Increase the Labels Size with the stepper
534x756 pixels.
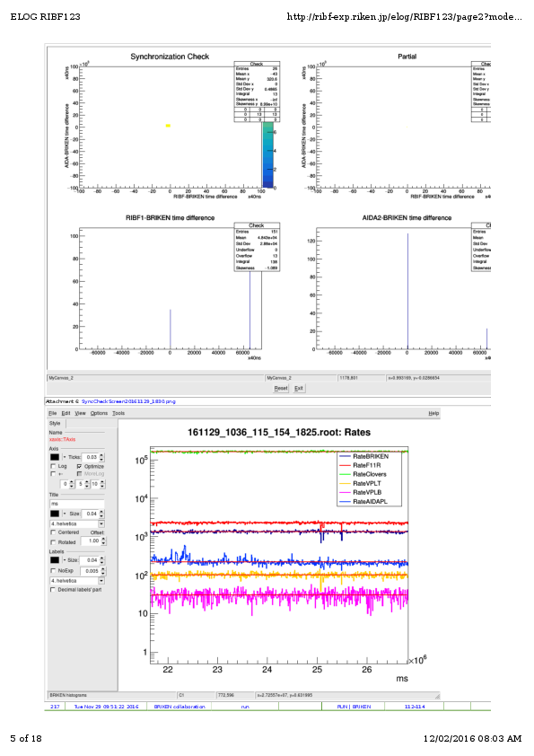pos(101,558)
